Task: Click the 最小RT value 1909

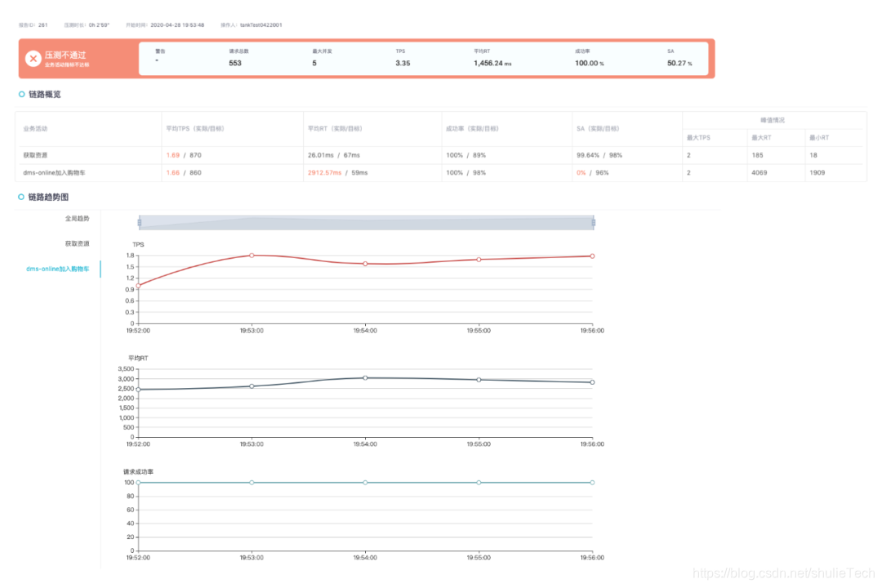Action: tap(817, 173)
